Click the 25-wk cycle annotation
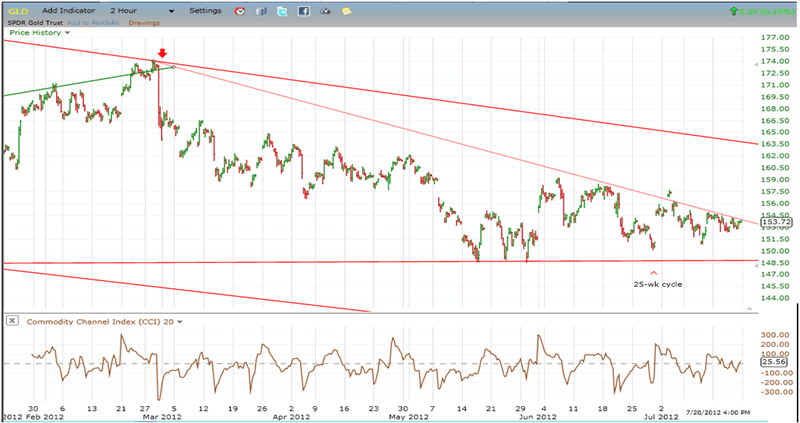 pos(654,284)
